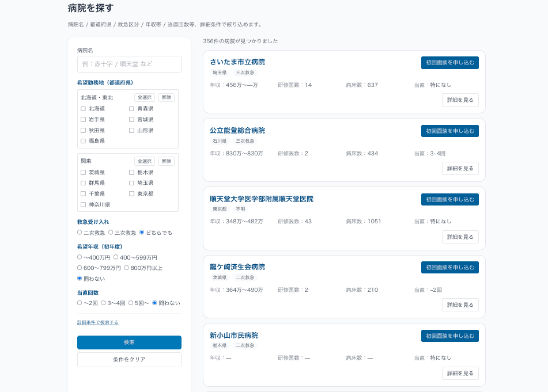Click 詳細を見る for 新小山市民病院
This screenshot has width=548, height=392.
click(x=460, y=373)
